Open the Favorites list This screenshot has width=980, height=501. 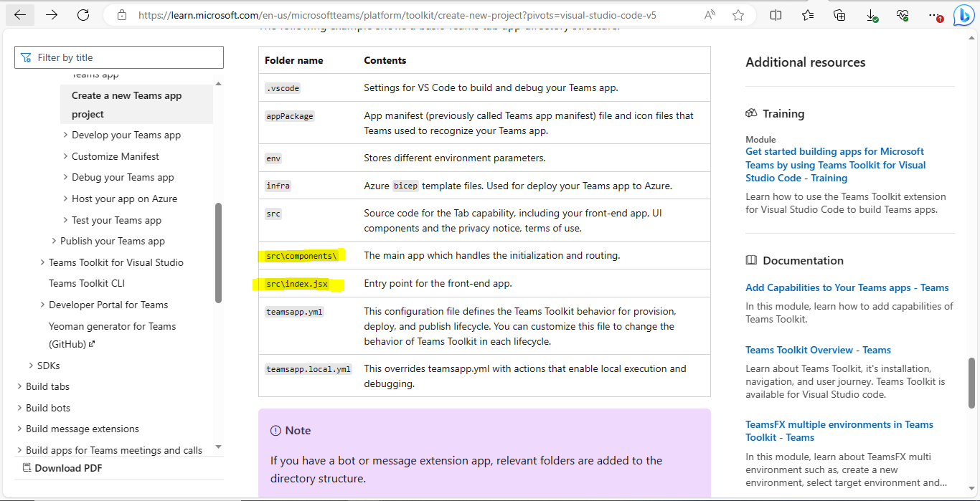[x=808, y=14]
